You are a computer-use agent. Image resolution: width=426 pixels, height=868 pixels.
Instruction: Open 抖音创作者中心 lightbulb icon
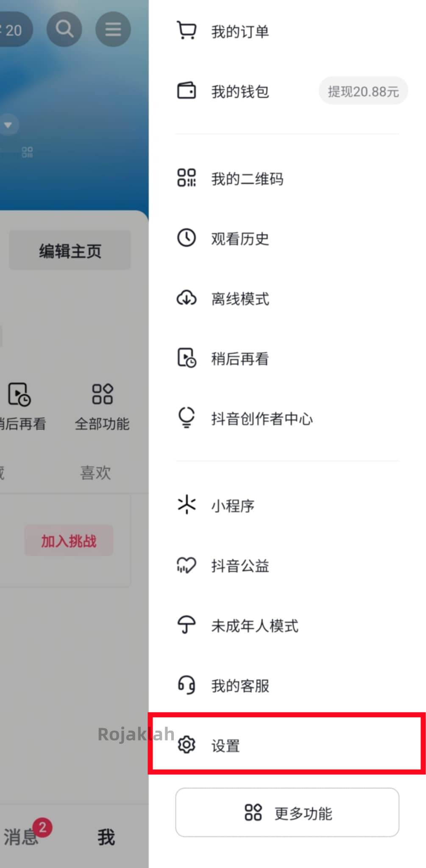click(x=186, y=417)
